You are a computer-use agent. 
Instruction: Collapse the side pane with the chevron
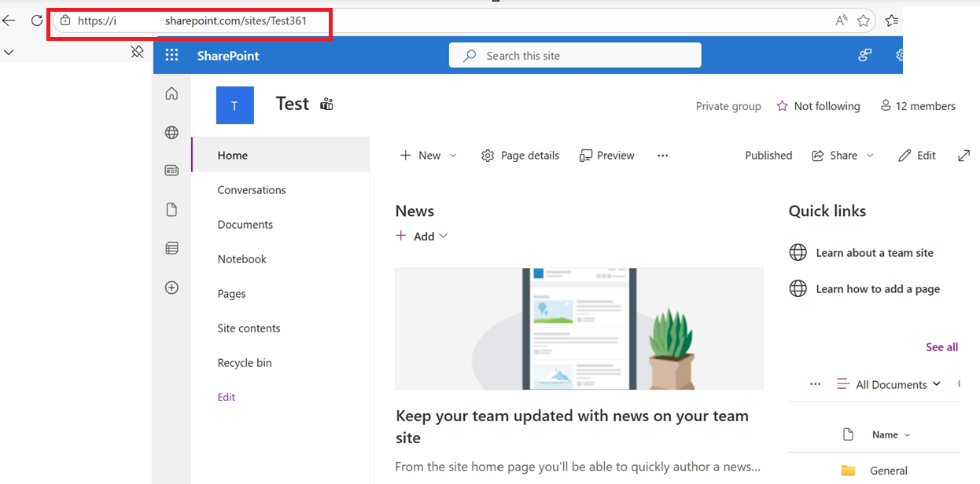(x=9, y=53)
